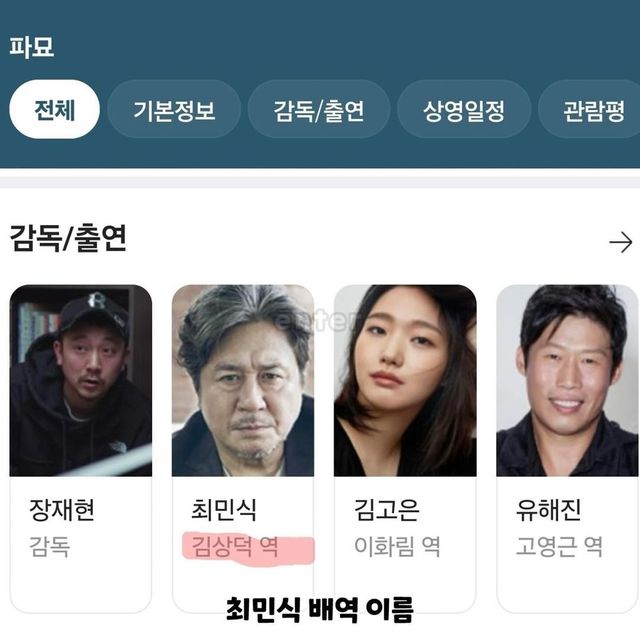Image resolution: width=640 pixels, height=640 pixels.
Task: Click the 최민식 name text
Action: point(224,510)
